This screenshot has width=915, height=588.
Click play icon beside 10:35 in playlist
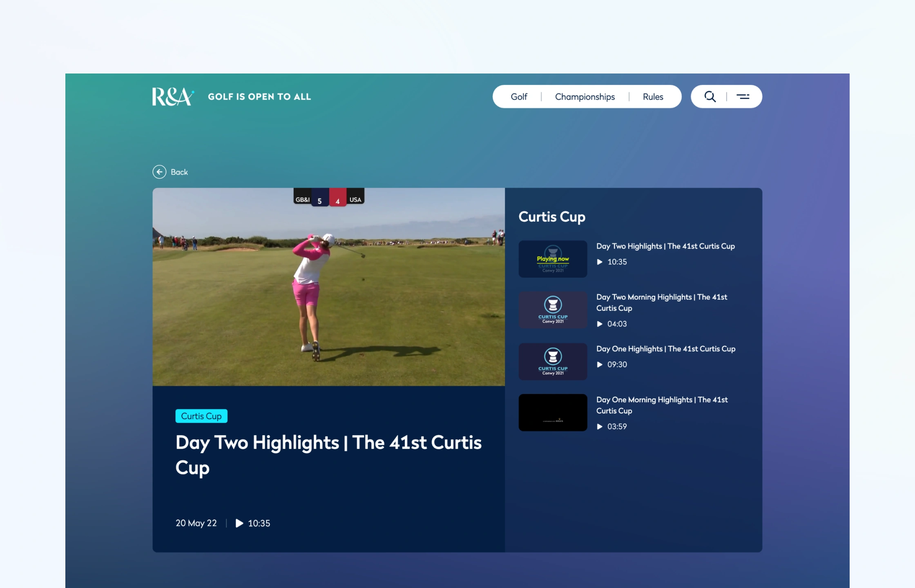tap(600, 262)
